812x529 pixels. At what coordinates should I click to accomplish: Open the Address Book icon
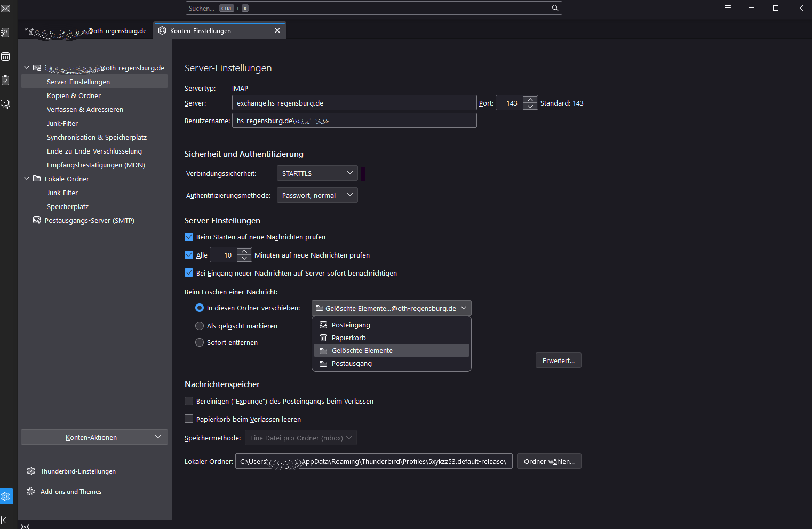tap(5, 33)
